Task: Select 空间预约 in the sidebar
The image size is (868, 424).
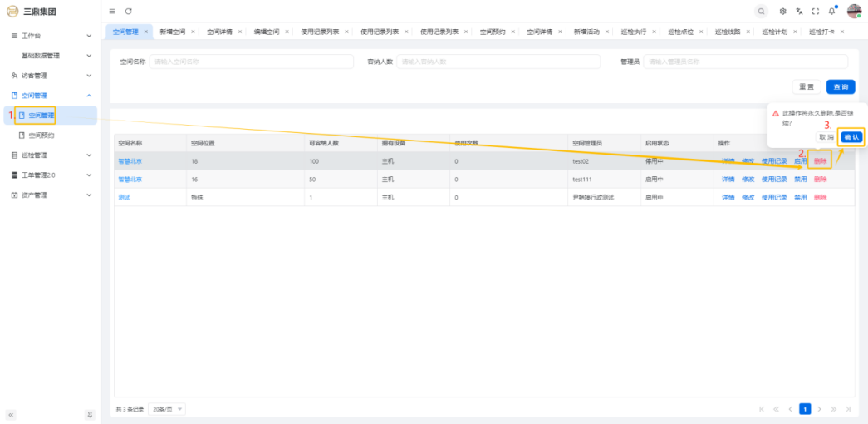Action: coord(42,135)
